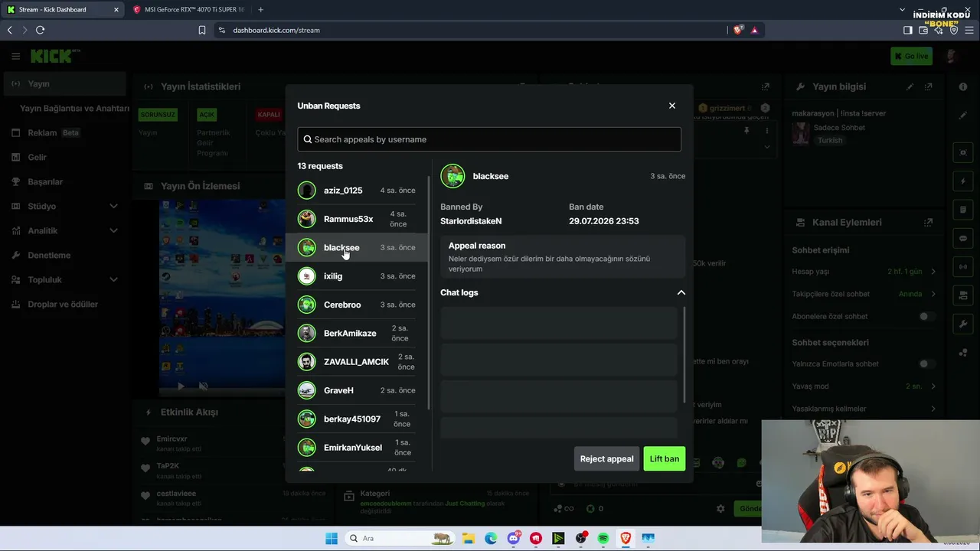Open Brave Shields icon

(x=738, y=30)
